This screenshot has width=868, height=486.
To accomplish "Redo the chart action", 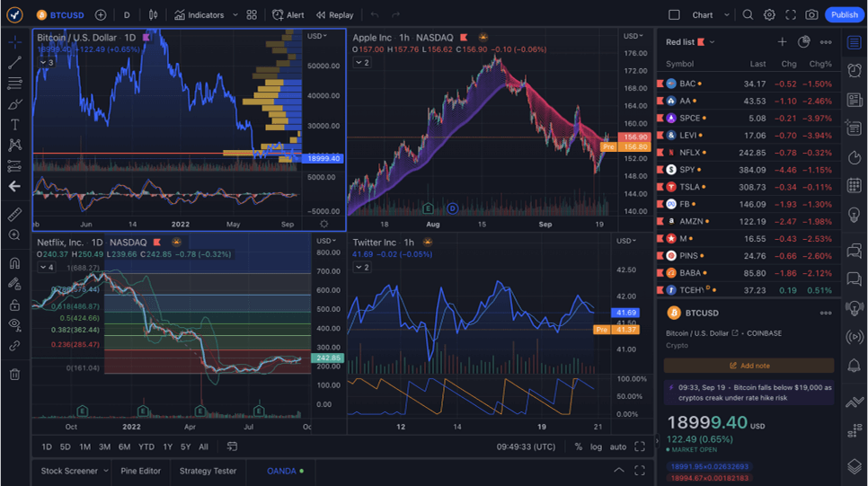I will click(395, 15).
